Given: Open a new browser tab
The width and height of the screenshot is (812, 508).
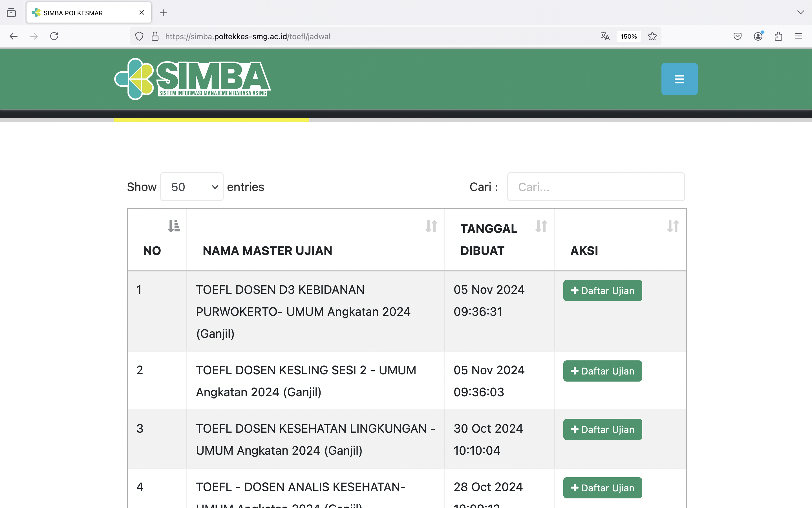Looking at the screenshot, I should [163, 13].
